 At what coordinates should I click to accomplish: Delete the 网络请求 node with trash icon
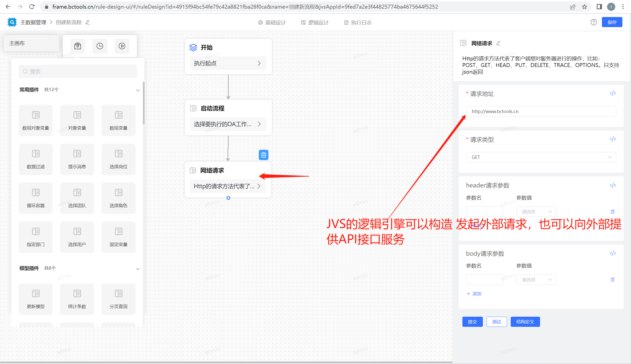click(x=263, y=155)
